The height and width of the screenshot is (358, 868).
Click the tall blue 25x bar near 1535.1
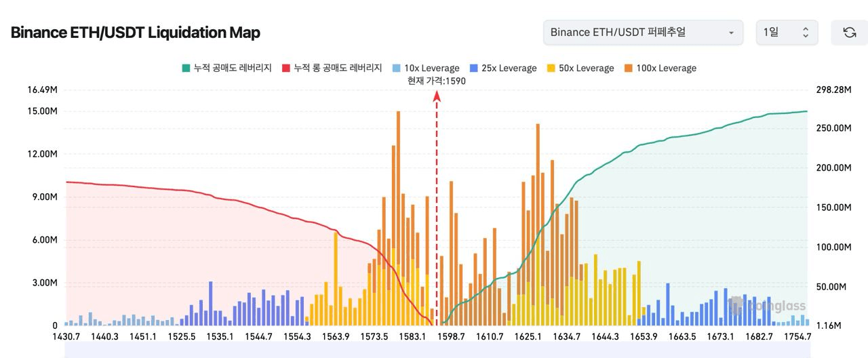click(210, 303)
